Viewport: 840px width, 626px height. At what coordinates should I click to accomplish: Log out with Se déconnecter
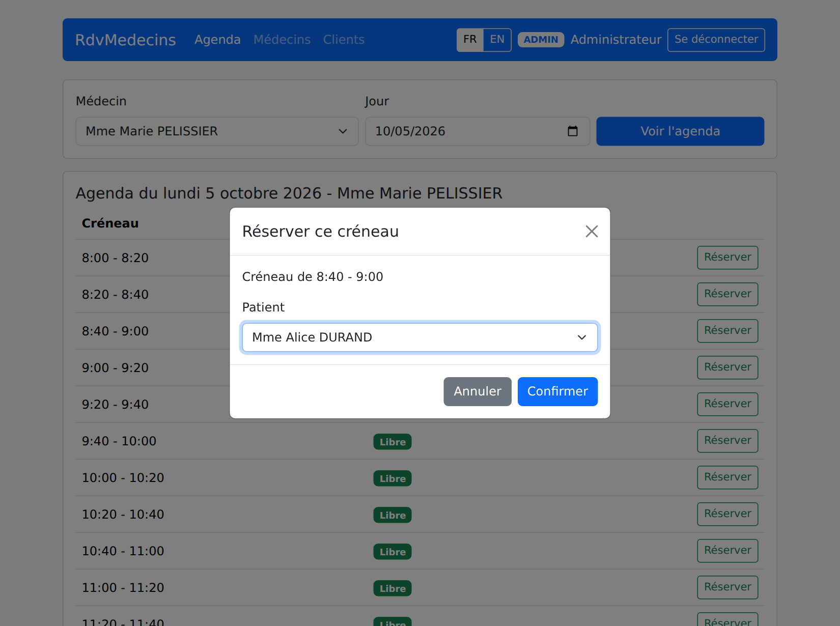pos(716,40)
